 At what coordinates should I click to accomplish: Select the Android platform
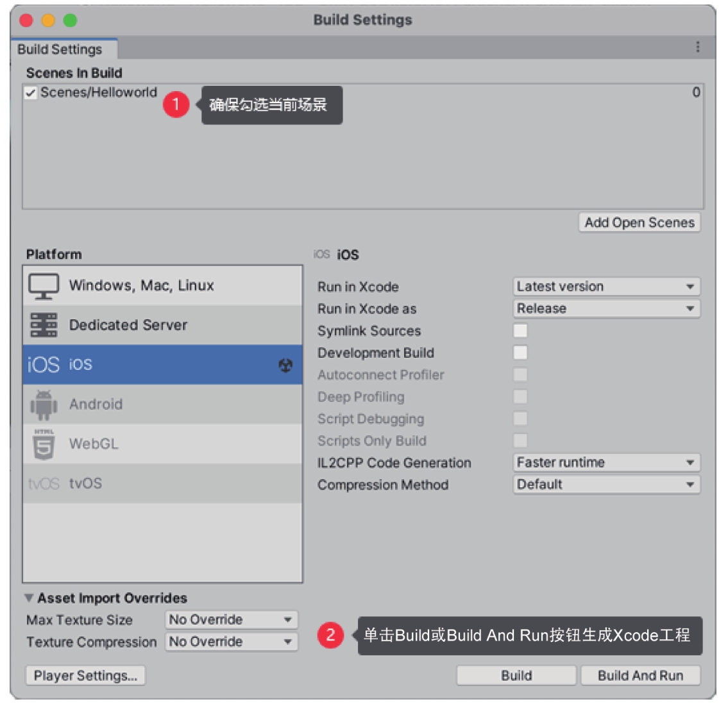pos(162,404)
